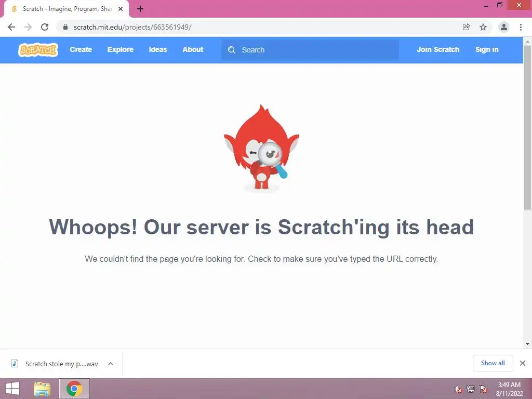Open the About page
The width and height of the screenshot is (532, 399).
(193, 49)
